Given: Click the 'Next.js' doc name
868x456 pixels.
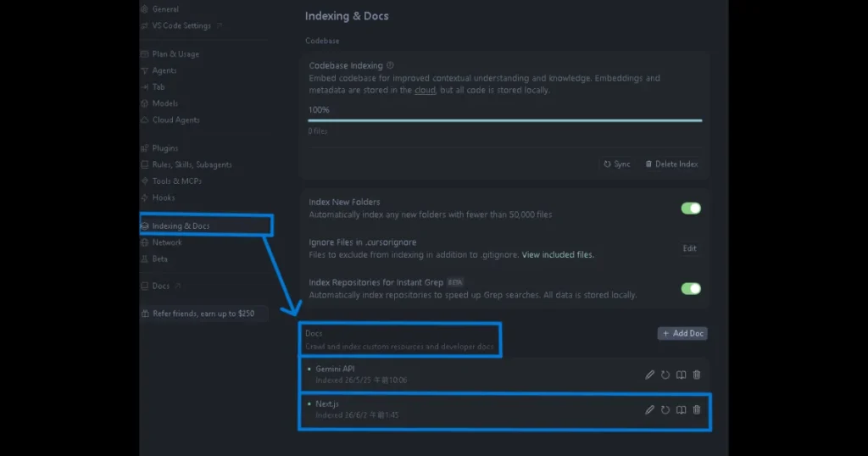Looking at the screenshot, I should click(326, 404).
